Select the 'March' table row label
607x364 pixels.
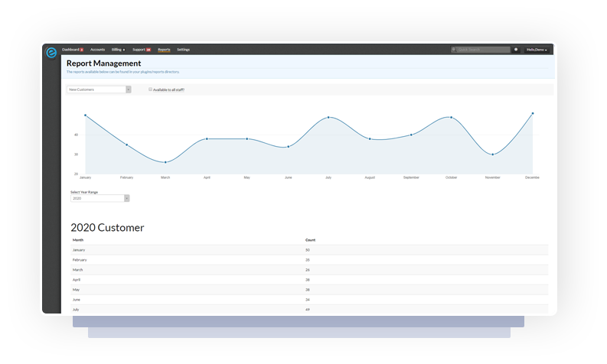77,270
